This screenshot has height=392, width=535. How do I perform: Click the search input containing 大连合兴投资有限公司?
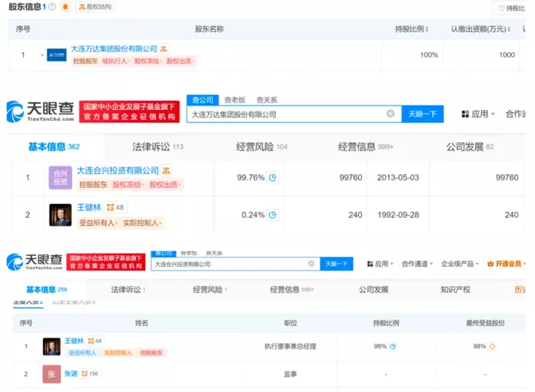[229, 264]
